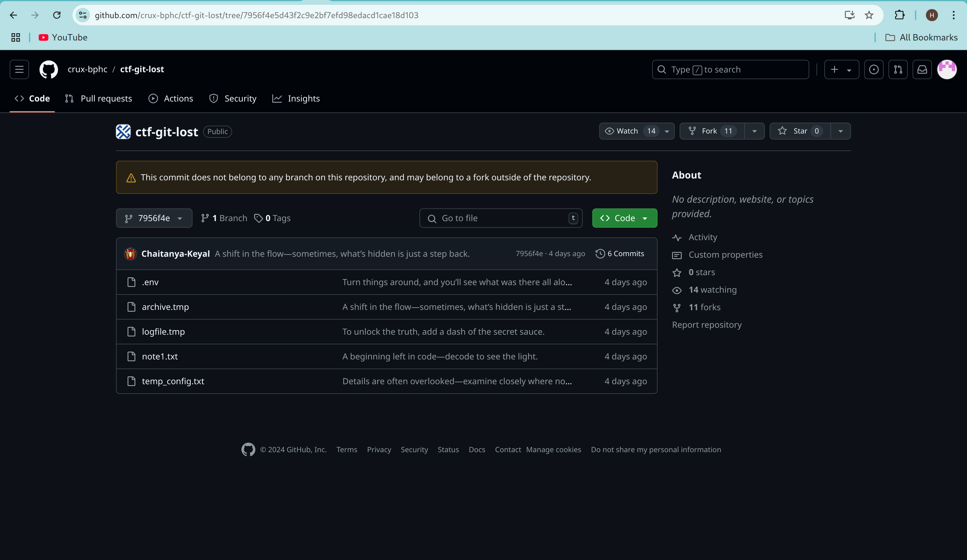Open the 6 Commits history link

(x=620, y=253)
